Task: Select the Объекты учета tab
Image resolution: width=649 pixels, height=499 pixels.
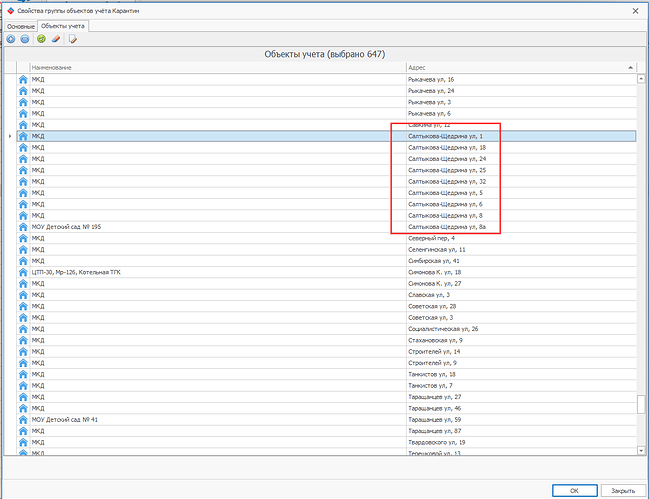Action: click(62, 26)
